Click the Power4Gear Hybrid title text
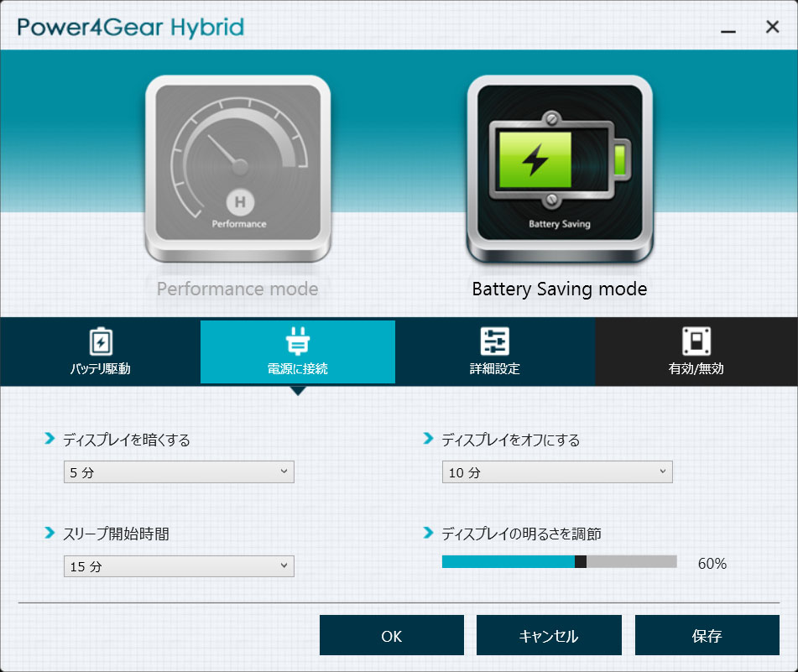798x672 pixels. click(130, 28)
